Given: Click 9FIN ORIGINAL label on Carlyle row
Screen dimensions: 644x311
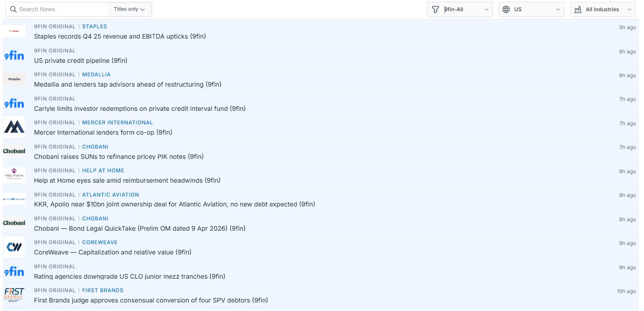Looking at the screenshot, I should pos(55,99).
